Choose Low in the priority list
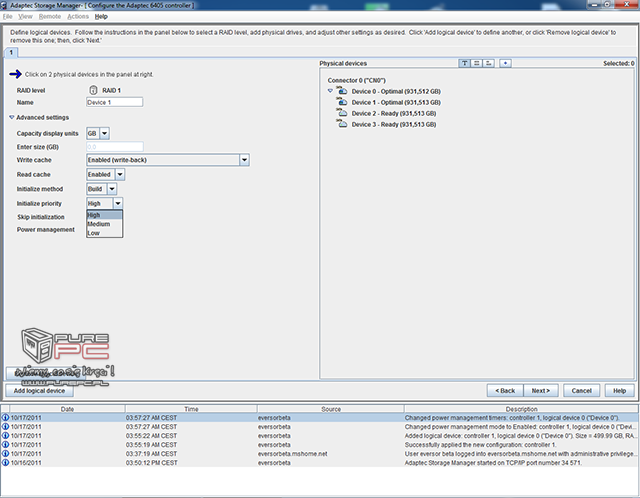The image size is (640, 498). pyautogui.click(x=104, y=233)
